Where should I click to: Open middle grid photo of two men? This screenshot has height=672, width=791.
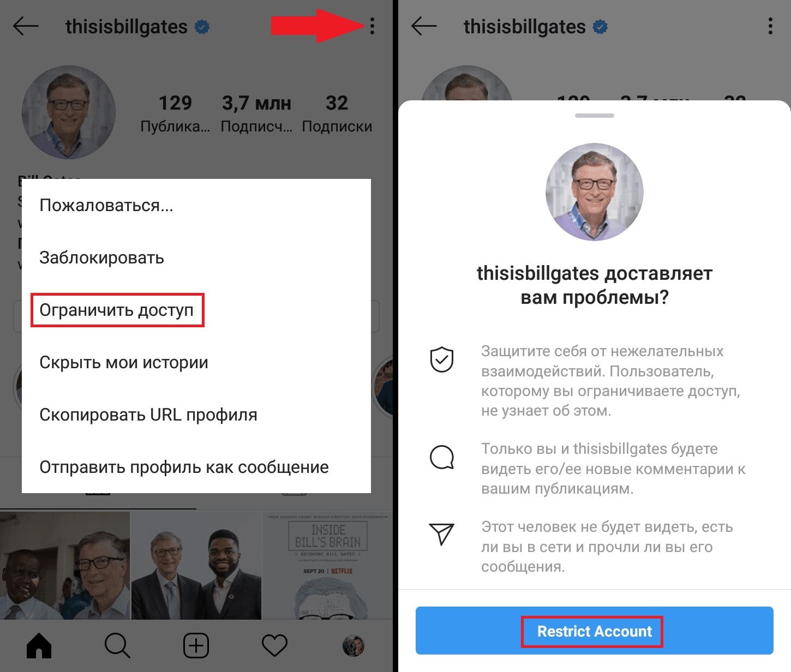point(196,566)
